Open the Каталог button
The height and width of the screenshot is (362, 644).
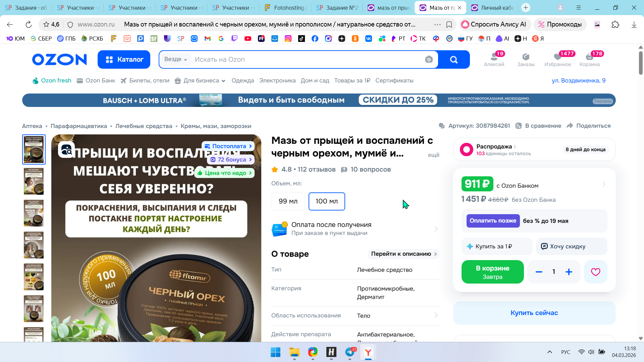pyautogui.click(x=124, y=59)
